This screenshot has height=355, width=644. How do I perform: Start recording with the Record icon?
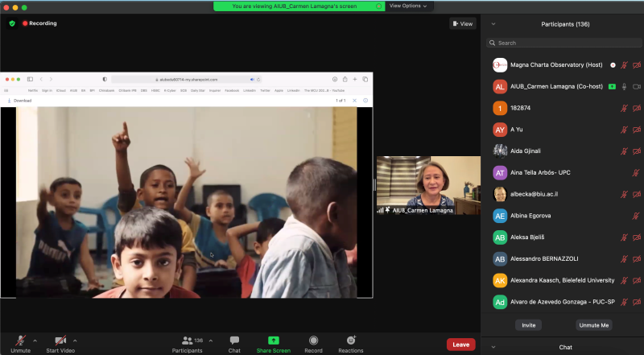[x=313, y=341]
